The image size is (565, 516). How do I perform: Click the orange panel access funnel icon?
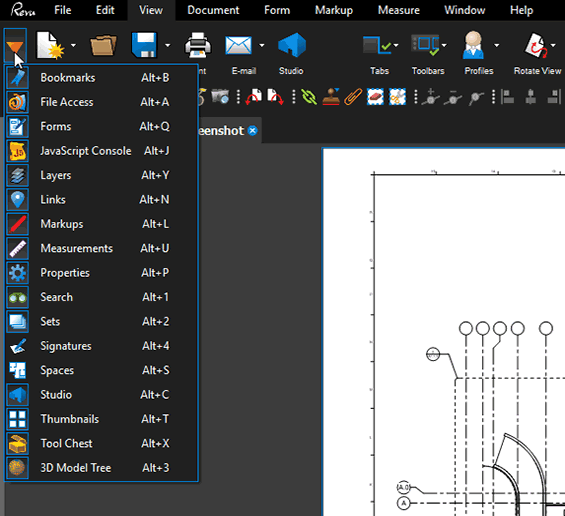point(15,45)
